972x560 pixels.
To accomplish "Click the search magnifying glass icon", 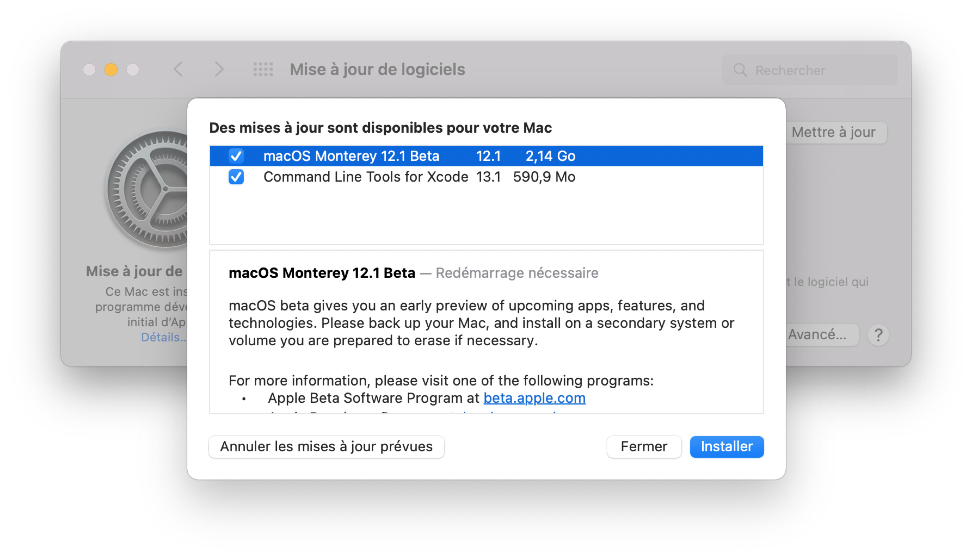I will 740,70.
